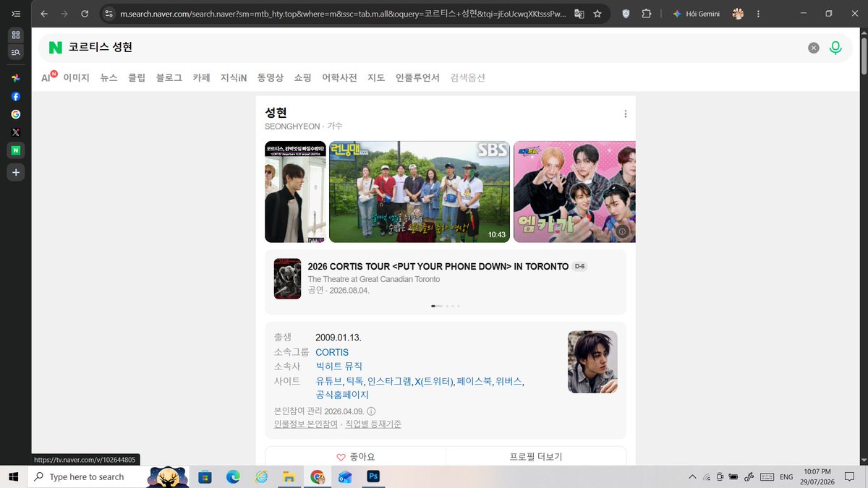
Task: Click 성현's profile photo
Action: tap(592, 361)
